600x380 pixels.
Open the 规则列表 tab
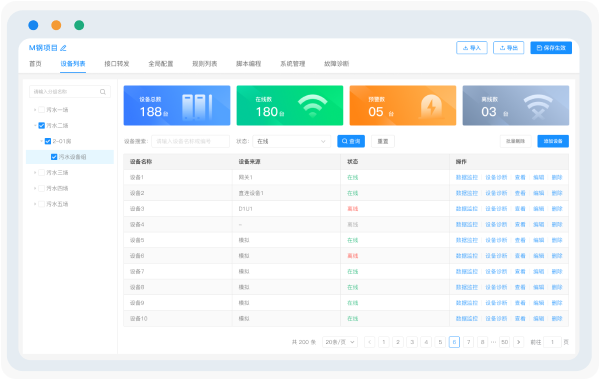tap(205, 64)
